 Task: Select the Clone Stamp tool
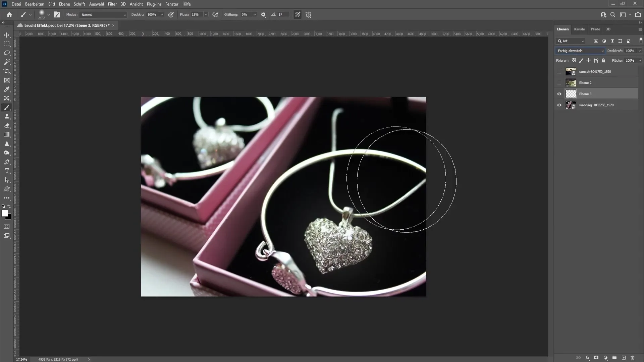[7, 117]
